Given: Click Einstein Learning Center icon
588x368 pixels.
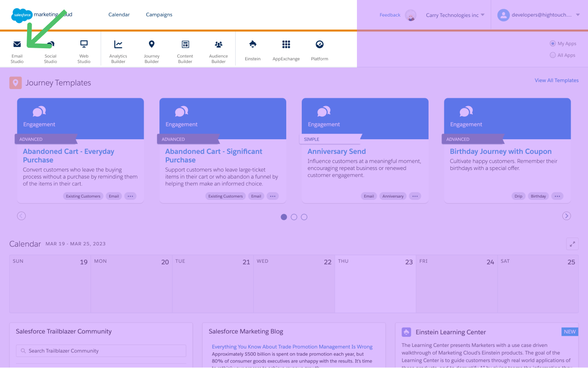Looking at the screenshot, I should point(406,332).
